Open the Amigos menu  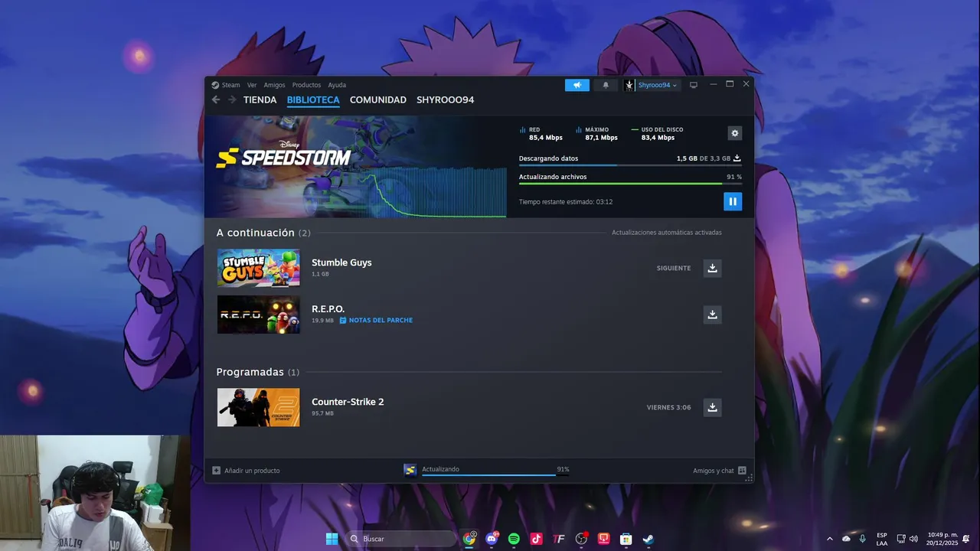click(274, 85)
